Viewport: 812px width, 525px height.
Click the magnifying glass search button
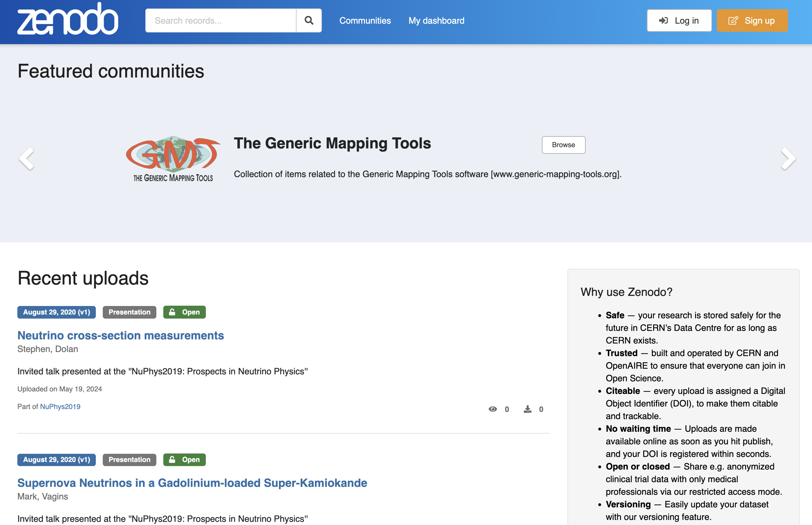click(x=309, y=20)
